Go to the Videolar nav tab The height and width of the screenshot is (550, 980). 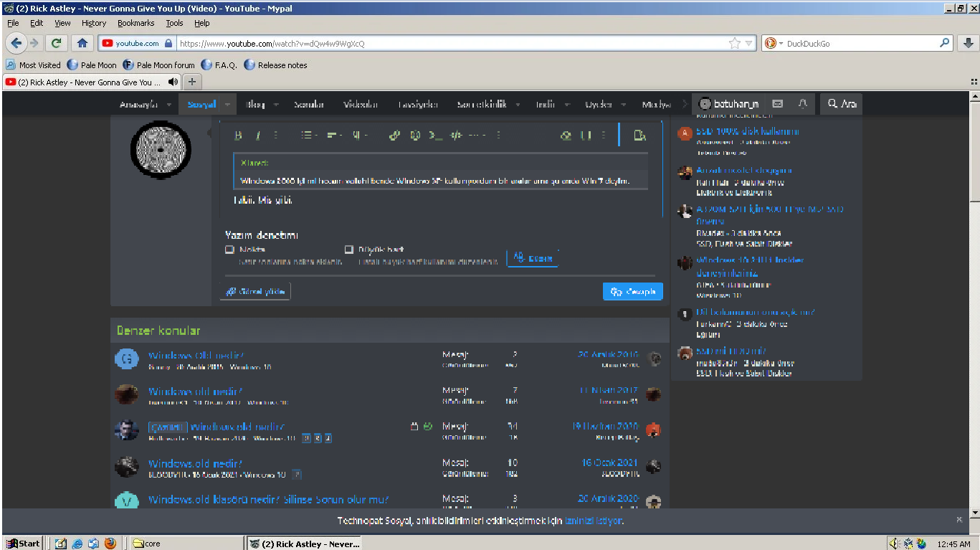(361, 105)
